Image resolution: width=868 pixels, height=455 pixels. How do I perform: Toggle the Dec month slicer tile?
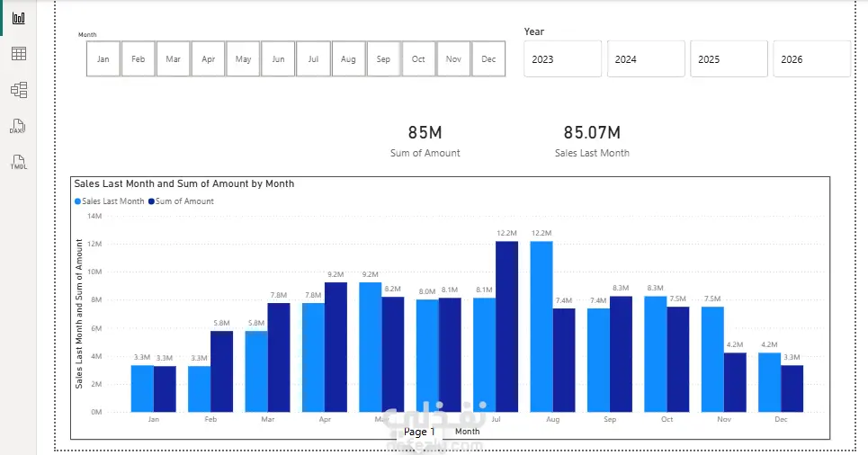coord(488,58)
